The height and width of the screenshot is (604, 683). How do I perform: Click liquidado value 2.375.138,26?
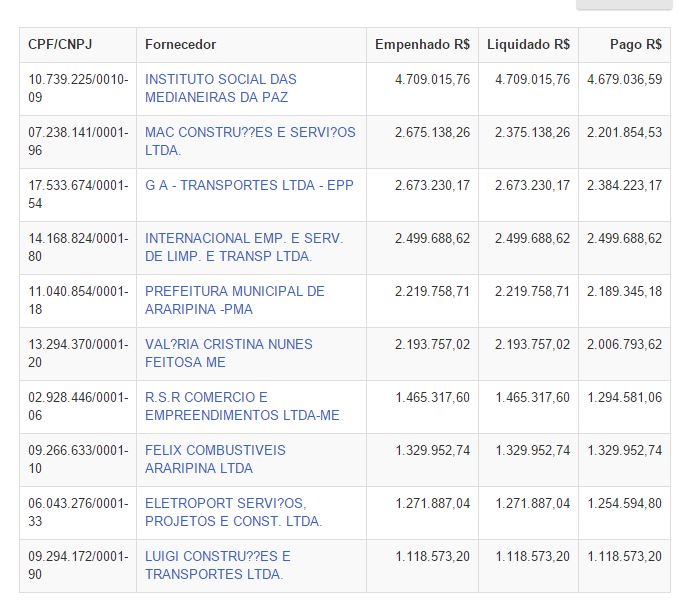click(x=532, y=132)
